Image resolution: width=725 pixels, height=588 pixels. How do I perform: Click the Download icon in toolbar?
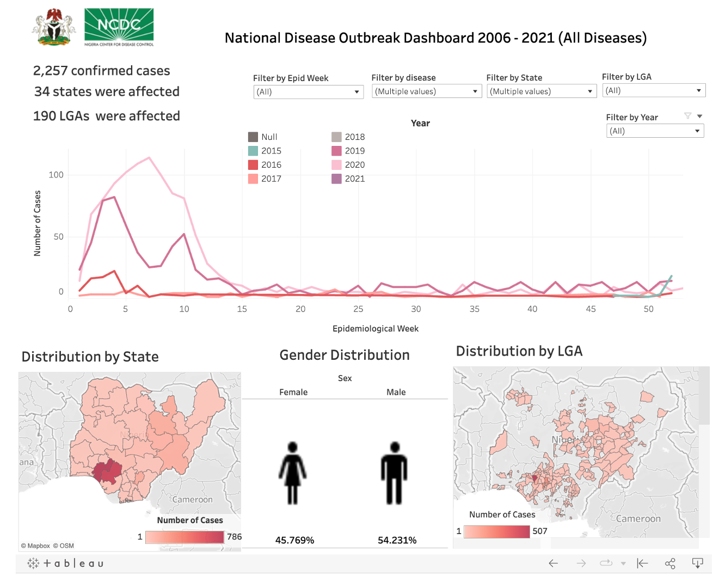(697, 563)
